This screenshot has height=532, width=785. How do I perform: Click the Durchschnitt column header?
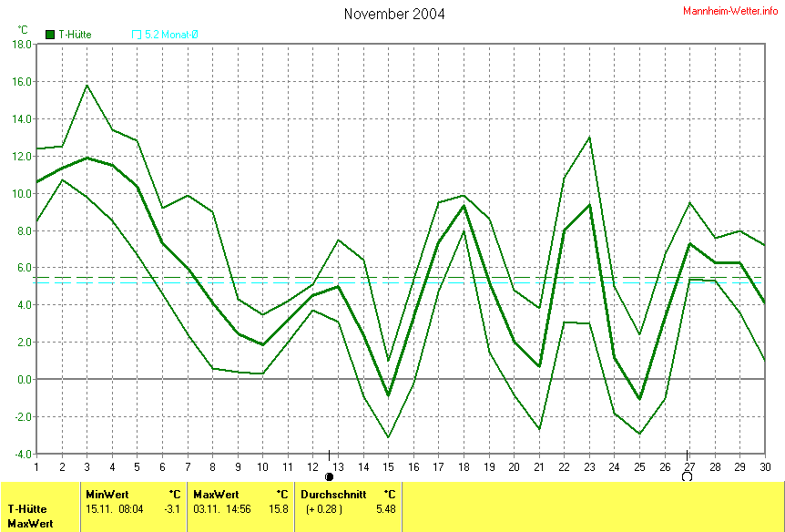(333, 494)
